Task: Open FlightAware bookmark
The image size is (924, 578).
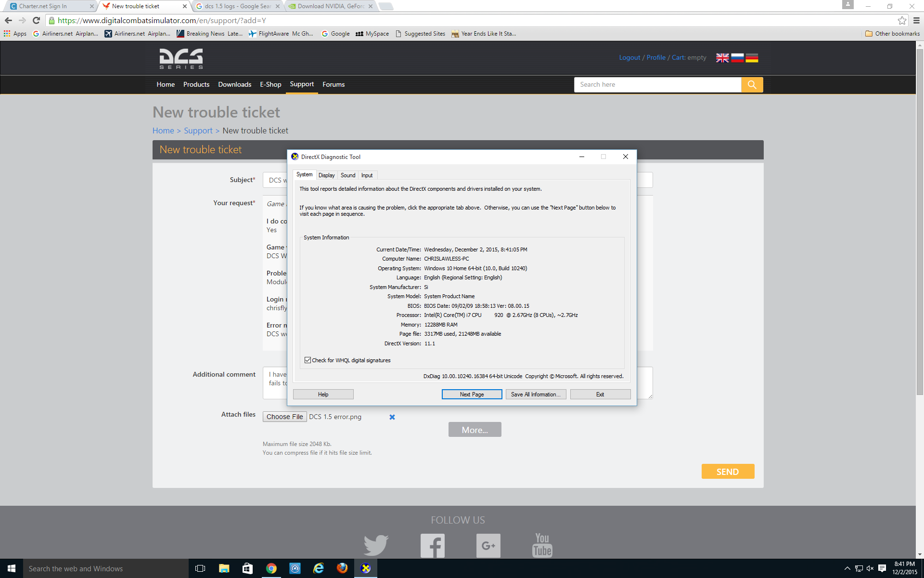Action: coord(281,34)
